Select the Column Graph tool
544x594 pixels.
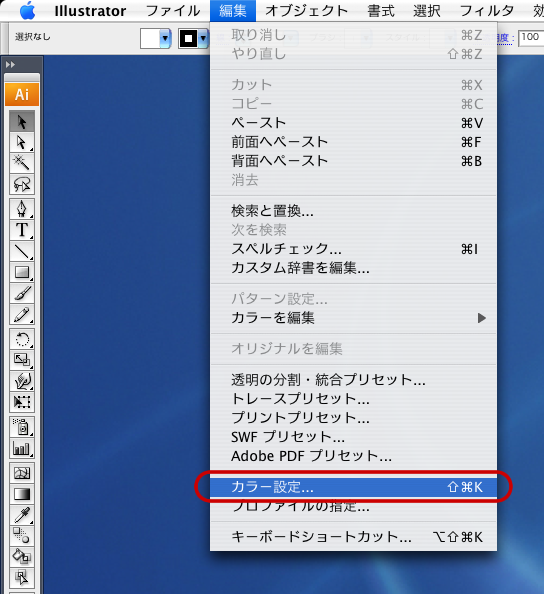(22, 448)
